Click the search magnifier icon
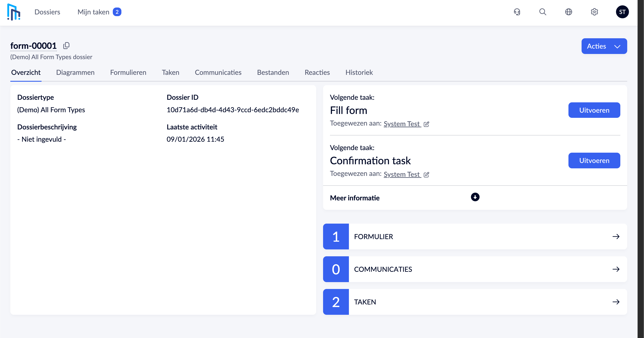The height and width of the screenshot is (338, 644). 542,12
